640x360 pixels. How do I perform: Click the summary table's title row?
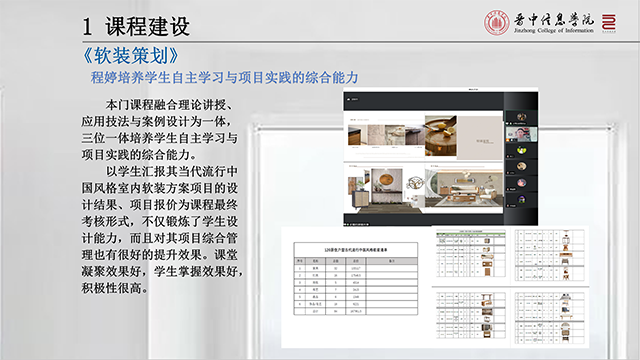pyautogui.click(x=356, y=250)
